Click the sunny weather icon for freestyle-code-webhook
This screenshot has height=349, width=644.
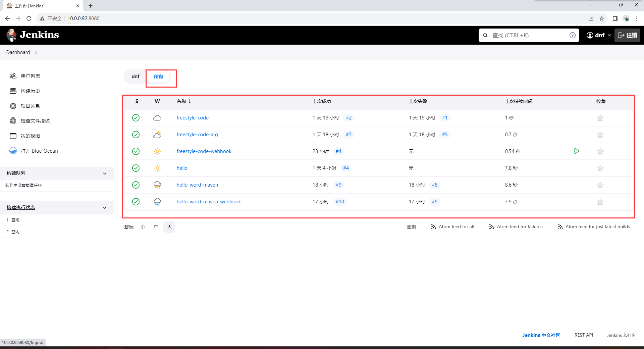click(x=157, y=151)
